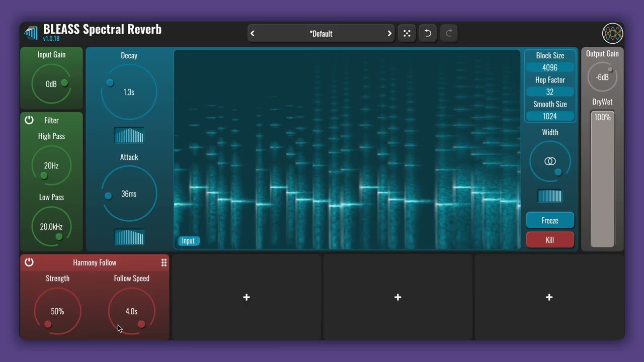644x362 pixels.
Task: Click the red Kill button
Action: [550, 240]
